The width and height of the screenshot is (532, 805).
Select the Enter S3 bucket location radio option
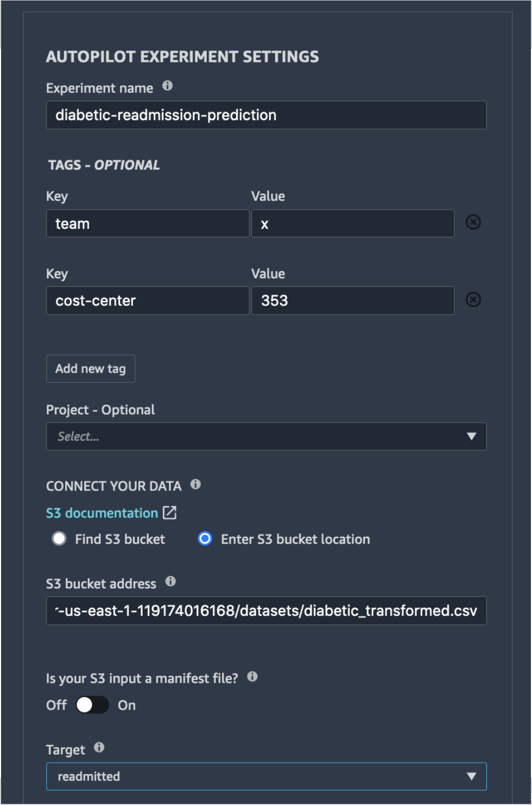pos(205,539)
